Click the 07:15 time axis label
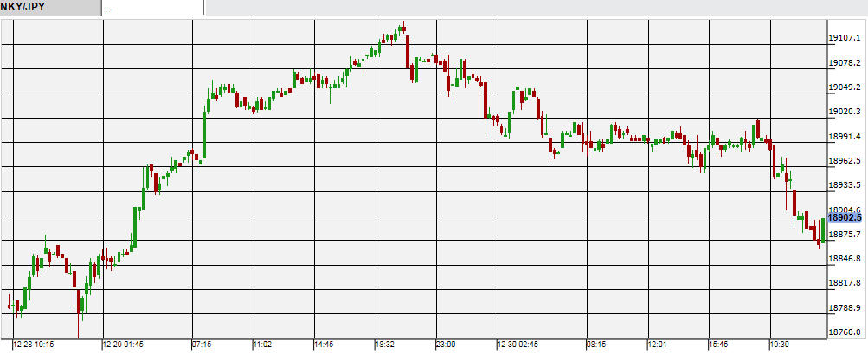 pos(203,345)
